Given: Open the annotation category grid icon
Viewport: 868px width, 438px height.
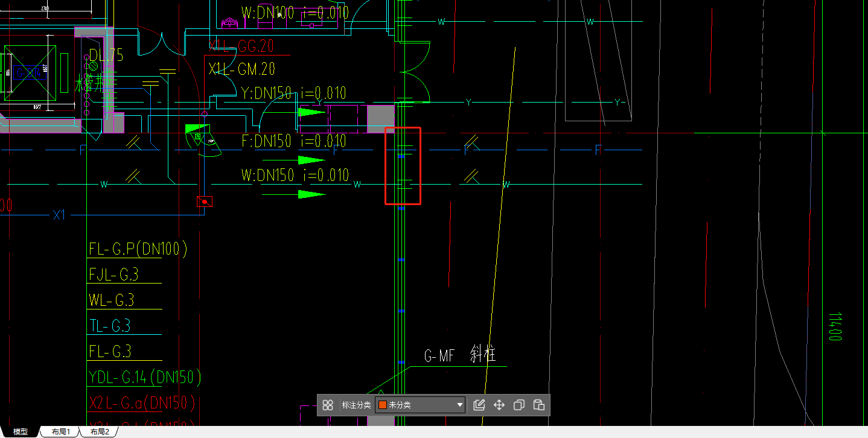Looking at the screenshot, I should pos(328,405).
